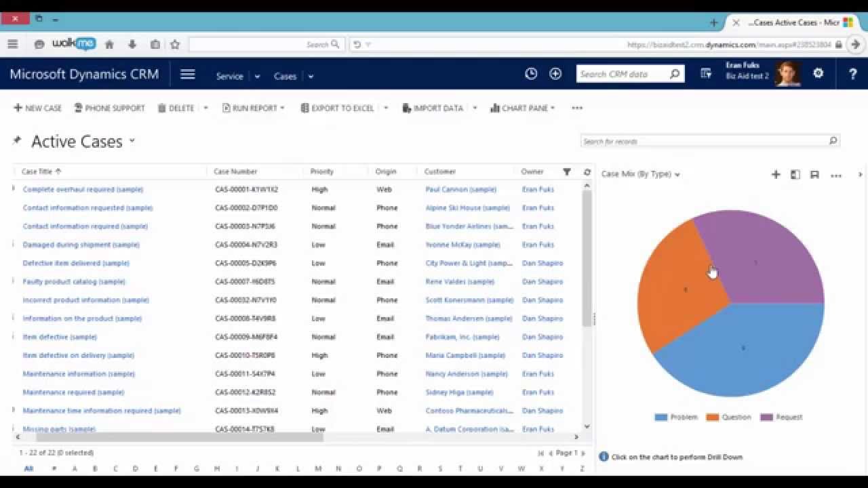The height and width of the screenshot is (488, 868).
Task: Open the Chart Pane dropdown
Action: (x=523, y=108)
